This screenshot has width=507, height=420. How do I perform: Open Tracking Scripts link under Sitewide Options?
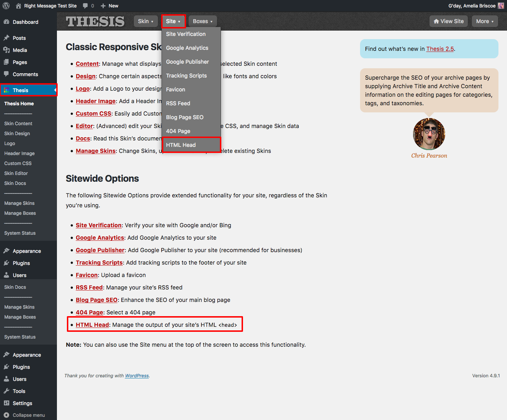(99, 262)
